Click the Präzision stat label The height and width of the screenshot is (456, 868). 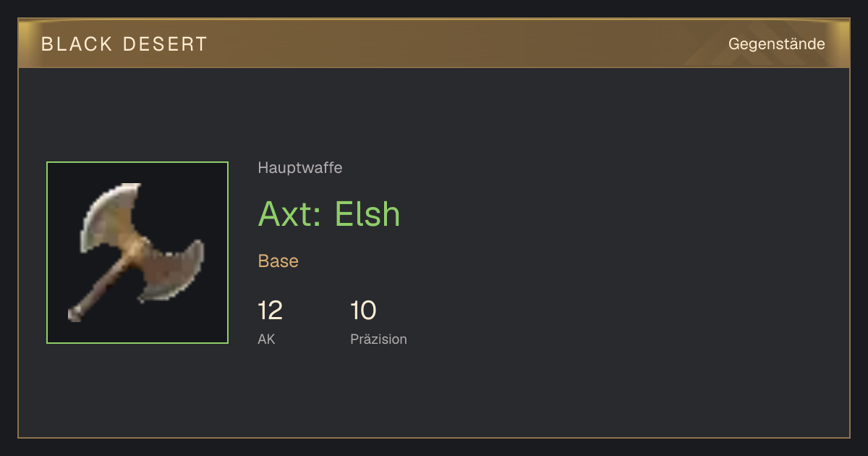coord(378,339)
